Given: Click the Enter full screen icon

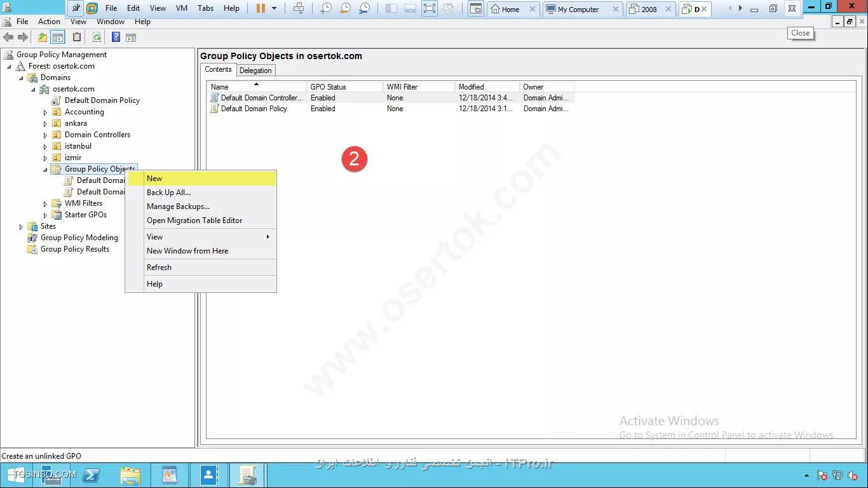Looking at the screenshot, I should [x=430, y=8].
